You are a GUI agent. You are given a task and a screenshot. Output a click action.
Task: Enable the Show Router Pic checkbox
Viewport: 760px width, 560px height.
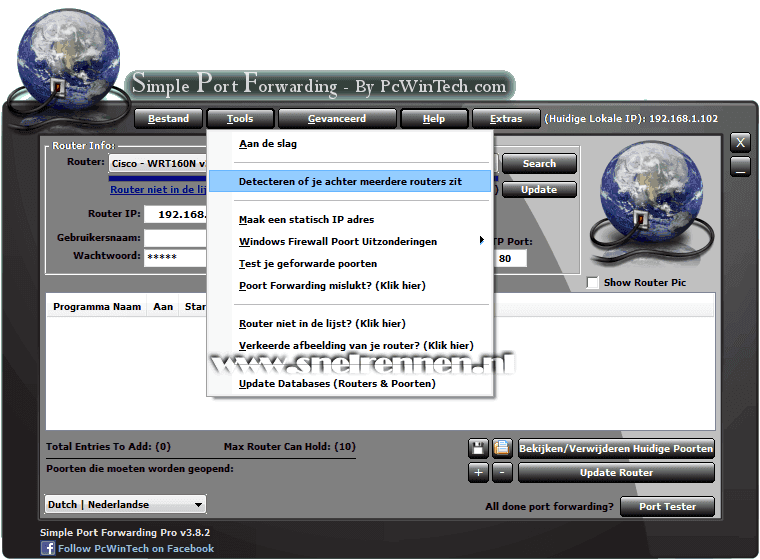coord(592,282)
